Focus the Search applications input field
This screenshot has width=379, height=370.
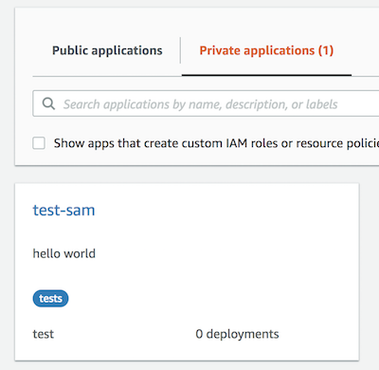206,104
